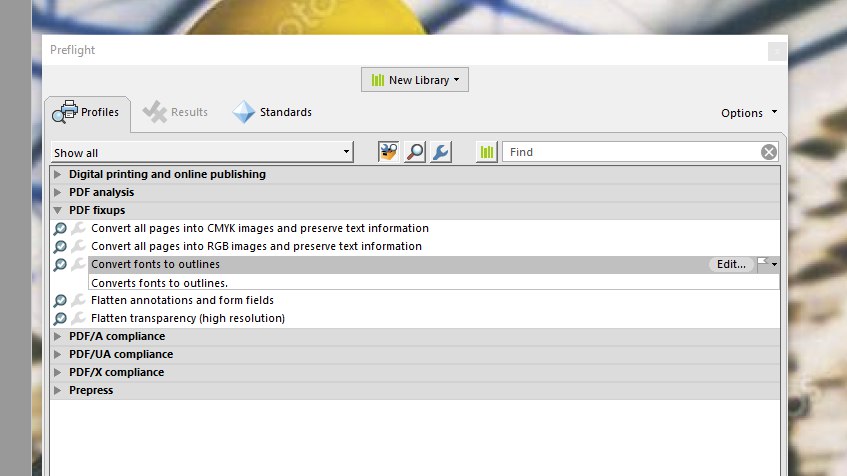Click magnifier icon on RGB images row

pos(60,246)
